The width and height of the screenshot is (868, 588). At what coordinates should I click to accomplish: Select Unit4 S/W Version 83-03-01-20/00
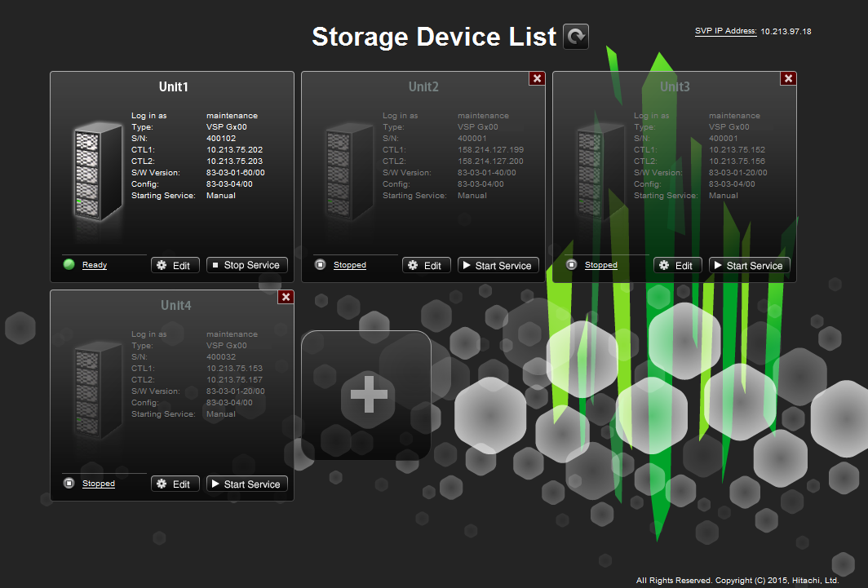pyautogui.click(x=236, y=391)
